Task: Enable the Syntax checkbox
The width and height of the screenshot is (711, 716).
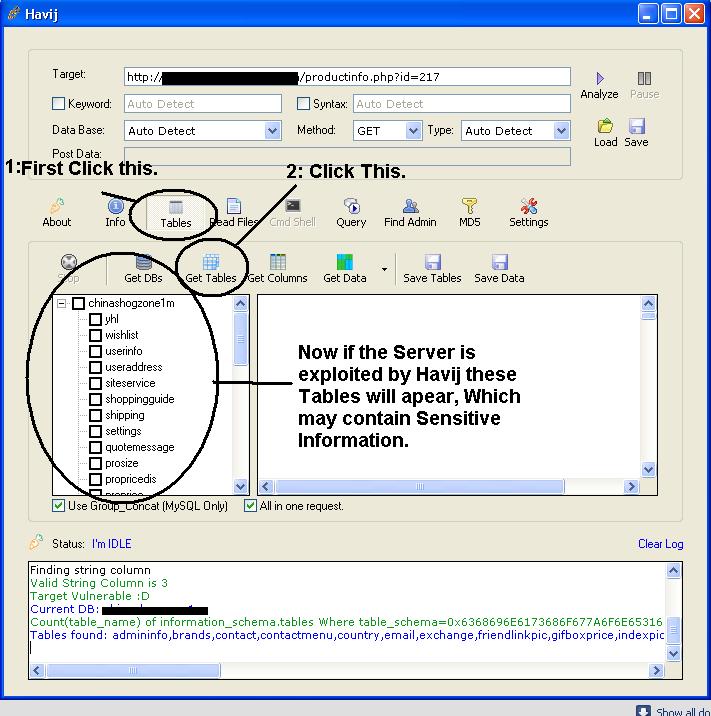Action: (303, 104)
